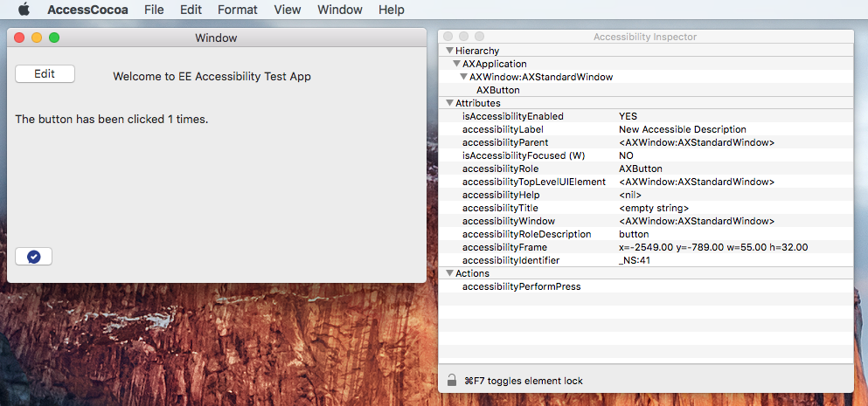Collapse the Attributes section
This screenshot has height=406, width=868.
(x=449, y=102)
